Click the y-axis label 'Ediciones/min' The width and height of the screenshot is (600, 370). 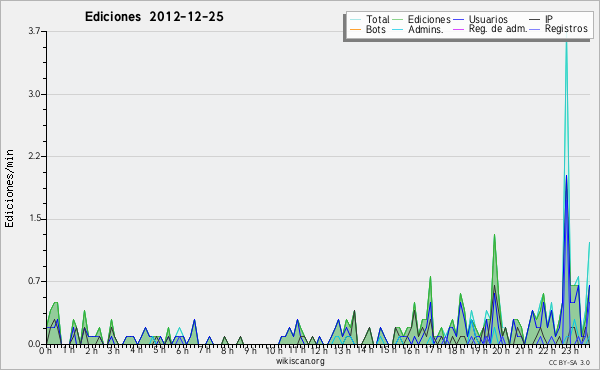[9, 188]
